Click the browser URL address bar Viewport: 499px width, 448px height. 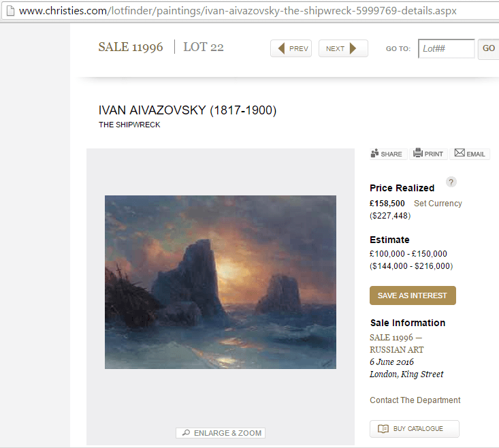tap(238, 11)
